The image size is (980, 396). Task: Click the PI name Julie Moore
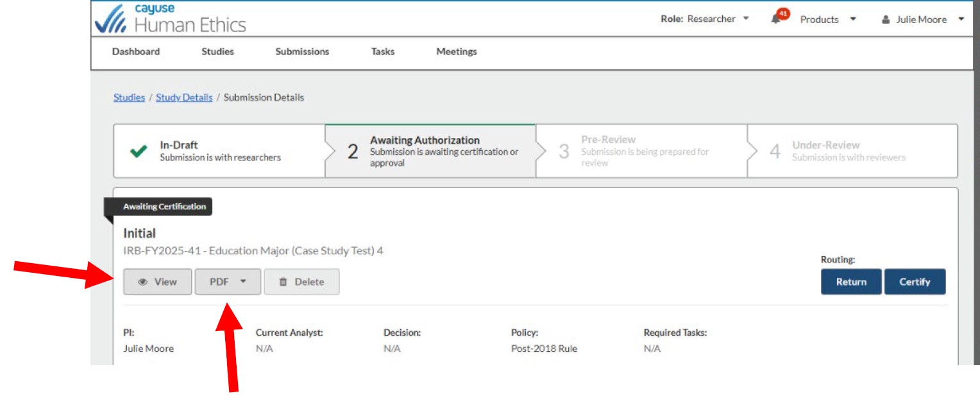[x=148, y=349]
